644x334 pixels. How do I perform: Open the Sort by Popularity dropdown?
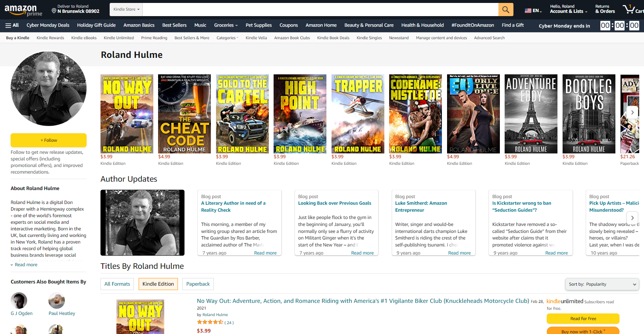pos(602,284)
